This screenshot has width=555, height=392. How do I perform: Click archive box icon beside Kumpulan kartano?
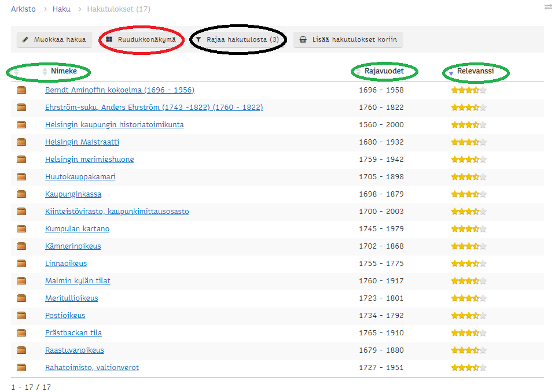coord(21,229)
